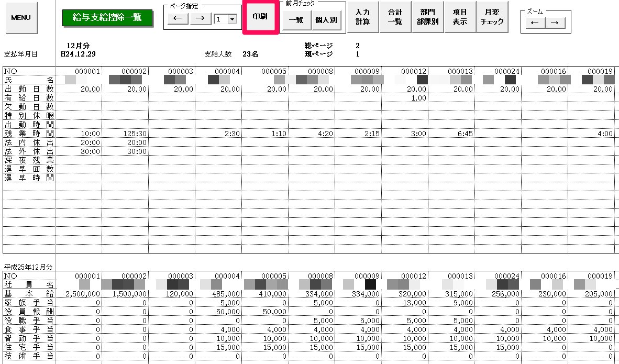Image resolution: width=619 pixels, height=364 pixels.
Task: Open the 個人別 previous month check
Action: [x=327, y=20]
